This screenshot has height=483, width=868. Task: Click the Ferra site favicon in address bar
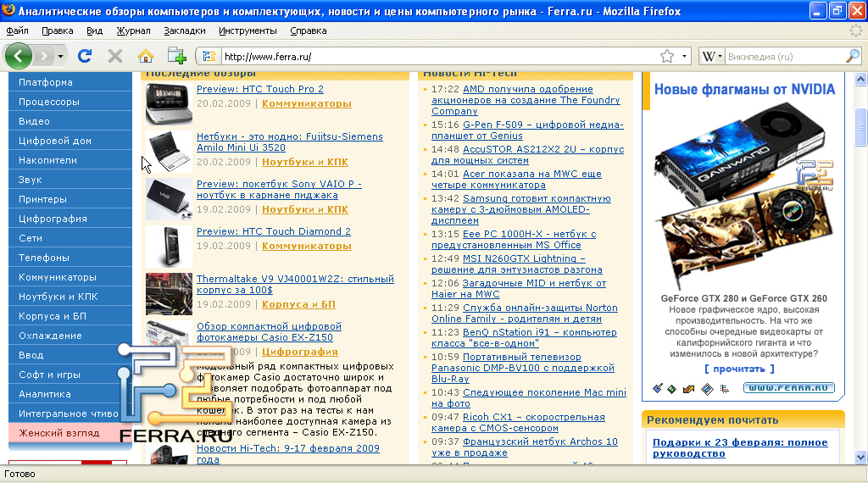coord(209,57)
